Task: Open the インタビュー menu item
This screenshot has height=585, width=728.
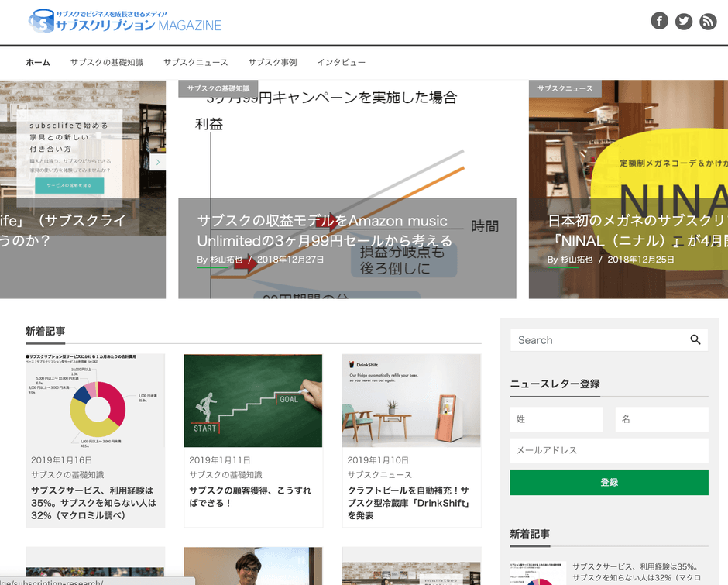Action: (x=341, y=63)
